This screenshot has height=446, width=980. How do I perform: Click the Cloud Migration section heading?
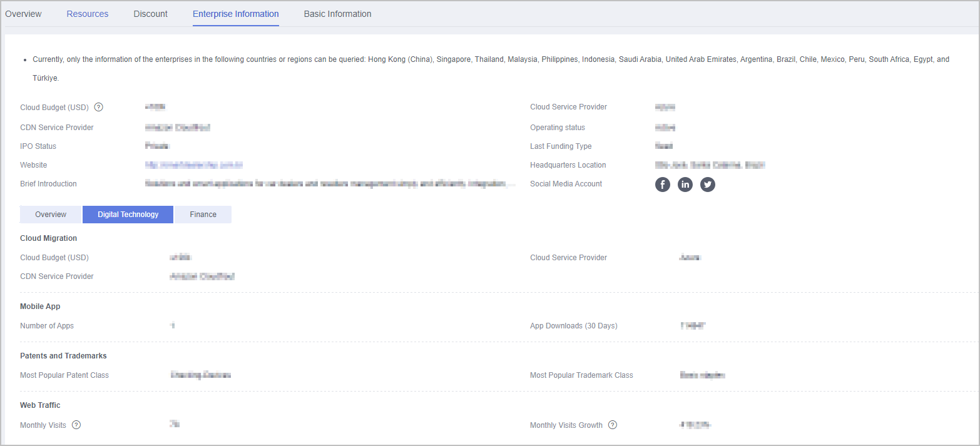click(x=49, y=238)
